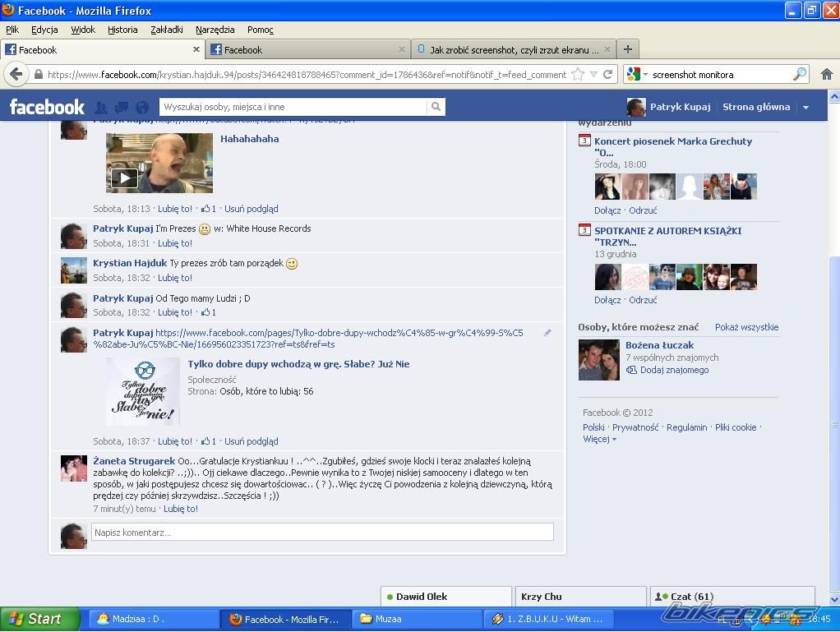Click page scrollbar down arrow
Viewport: 840px width, 632px height.
tap(834, 600)
